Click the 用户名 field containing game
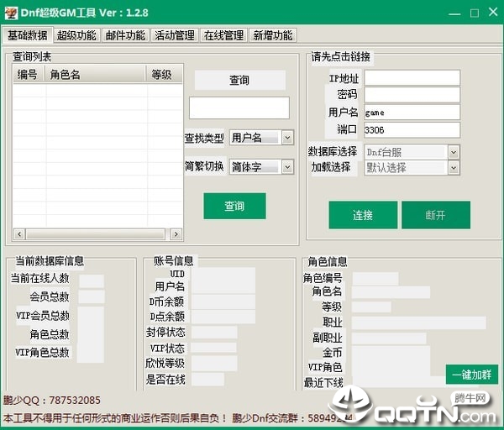 click(412, 113)
